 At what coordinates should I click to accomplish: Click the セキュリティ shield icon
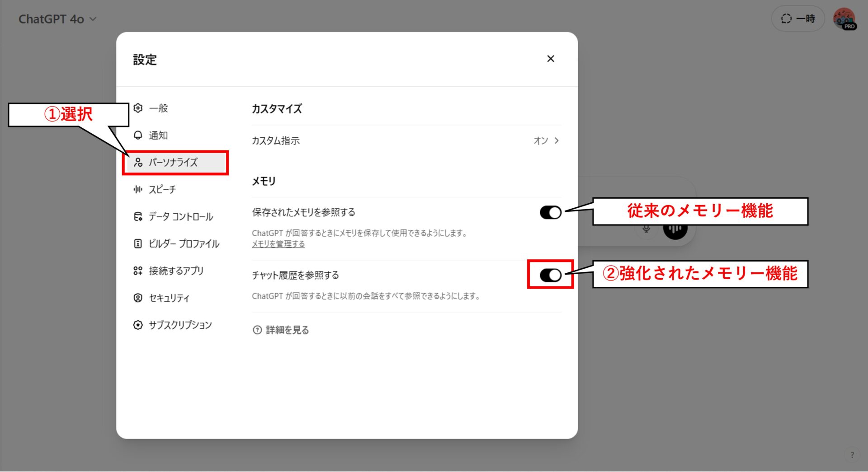pyautogui.click(x=138, y=298)
